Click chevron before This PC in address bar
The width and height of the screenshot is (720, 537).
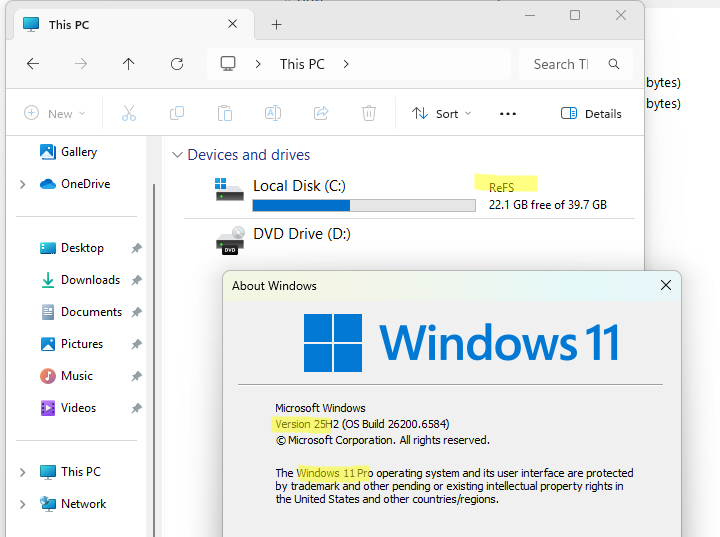[x=258, y=64]
